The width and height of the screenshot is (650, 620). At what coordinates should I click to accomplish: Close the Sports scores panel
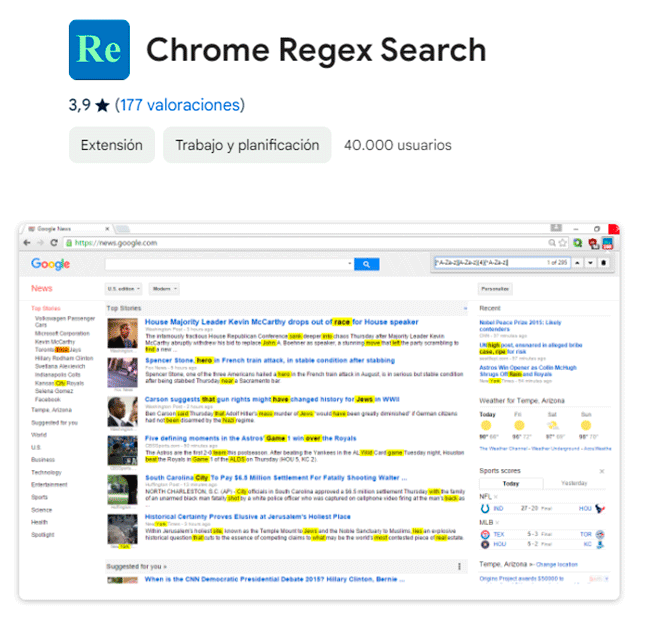click(x=602, y=471)
